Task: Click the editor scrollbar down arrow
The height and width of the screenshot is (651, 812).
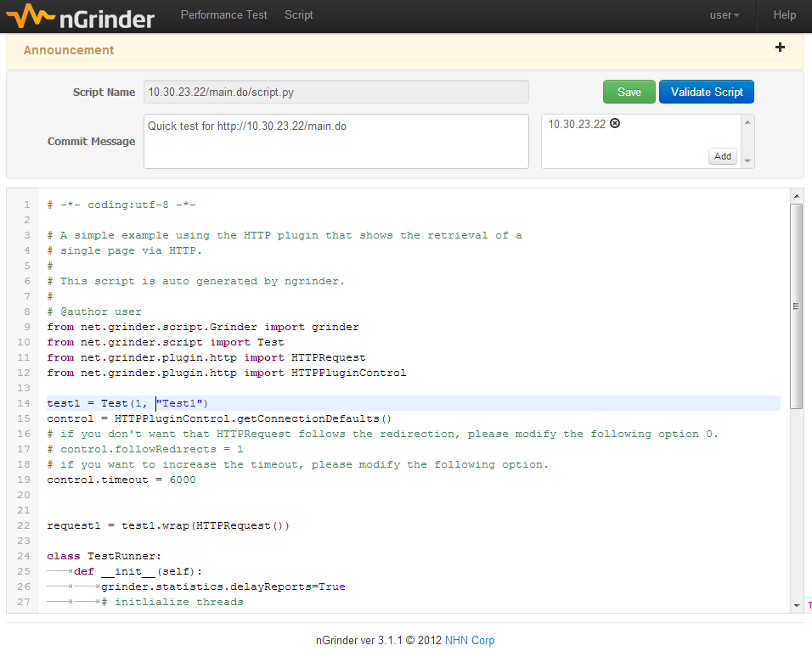Action: coord(797,604)
